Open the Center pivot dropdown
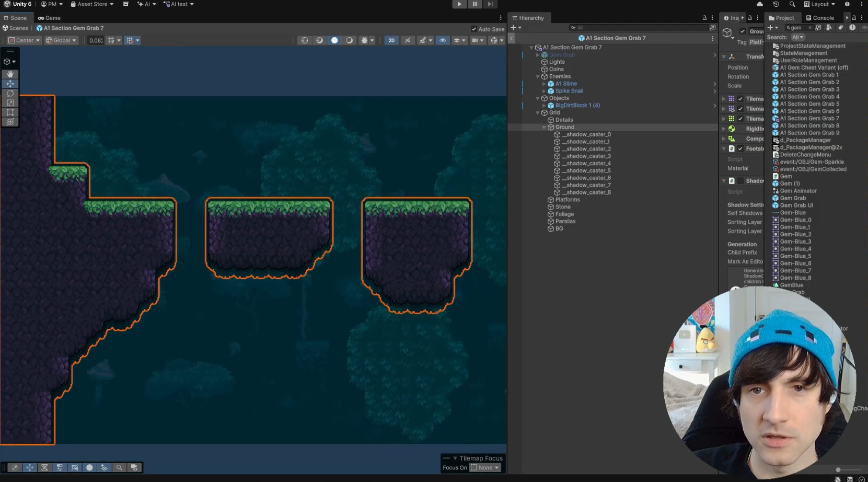This screenshot has width=868, height=482. pos(24,40)
